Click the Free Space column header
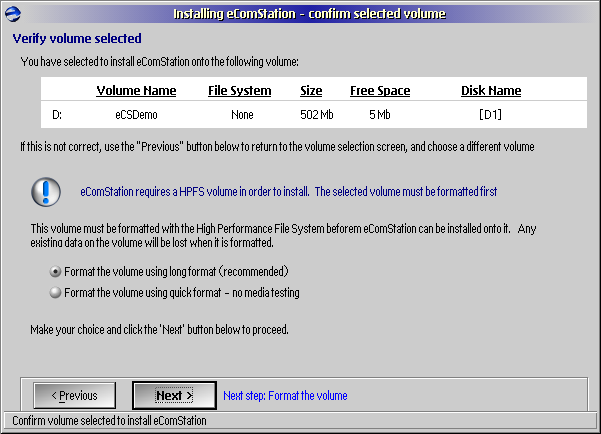 pyautogui.click(x=380, y=90)
